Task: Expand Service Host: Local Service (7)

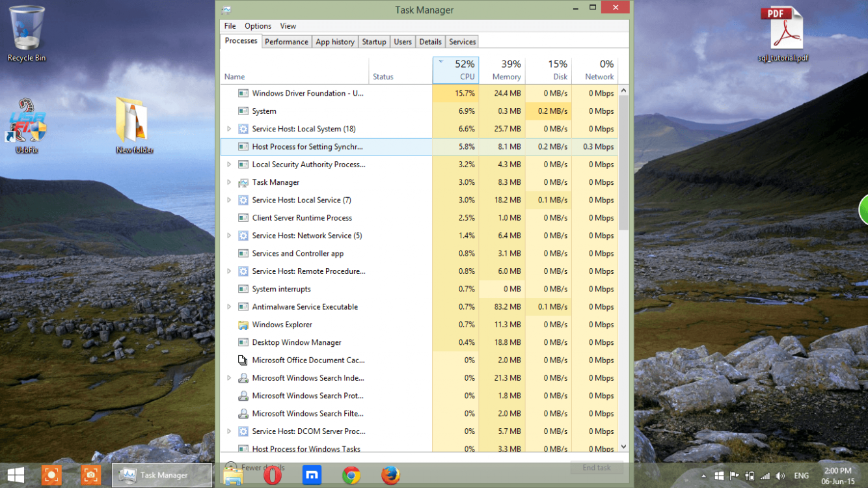Action: (x=228, y=200)
